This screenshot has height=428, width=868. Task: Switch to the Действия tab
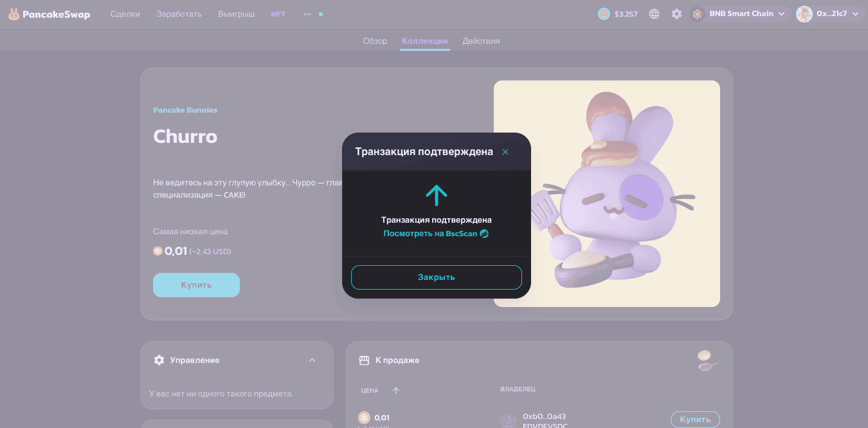[481, 41]
